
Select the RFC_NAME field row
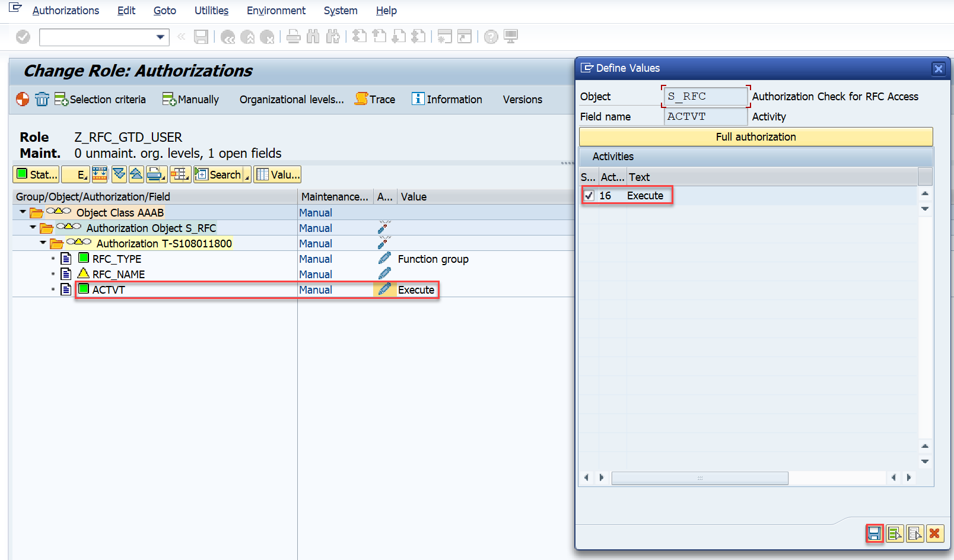coord(119,274)
